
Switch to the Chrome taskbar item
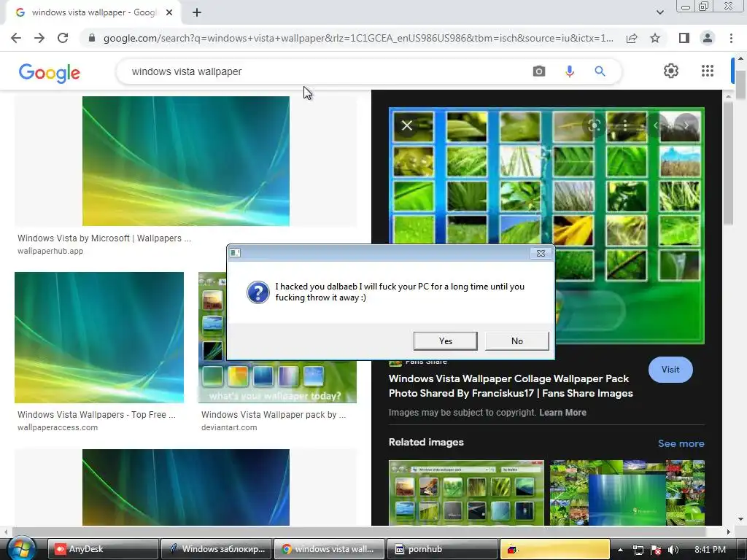(x=329, y=549)
